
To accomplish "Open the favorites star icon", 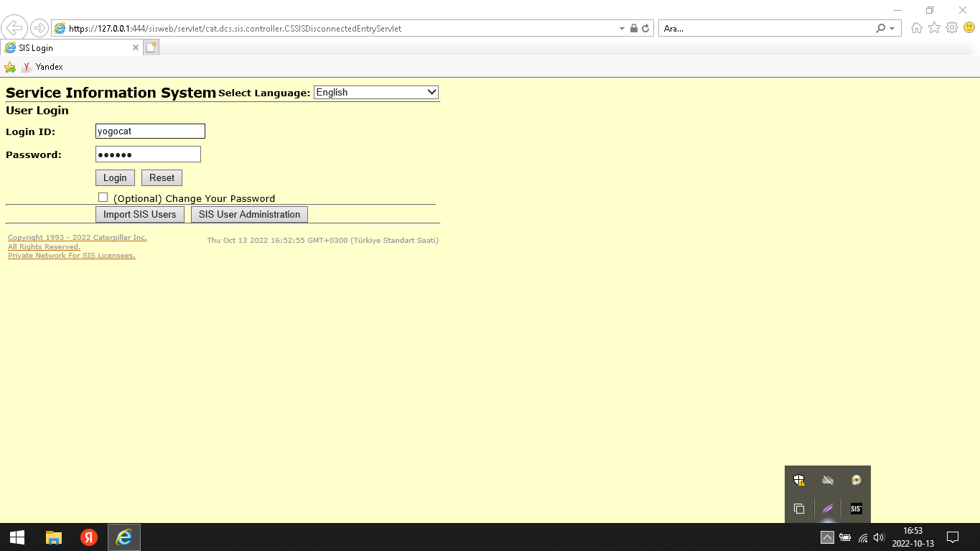I will [934, 28].
